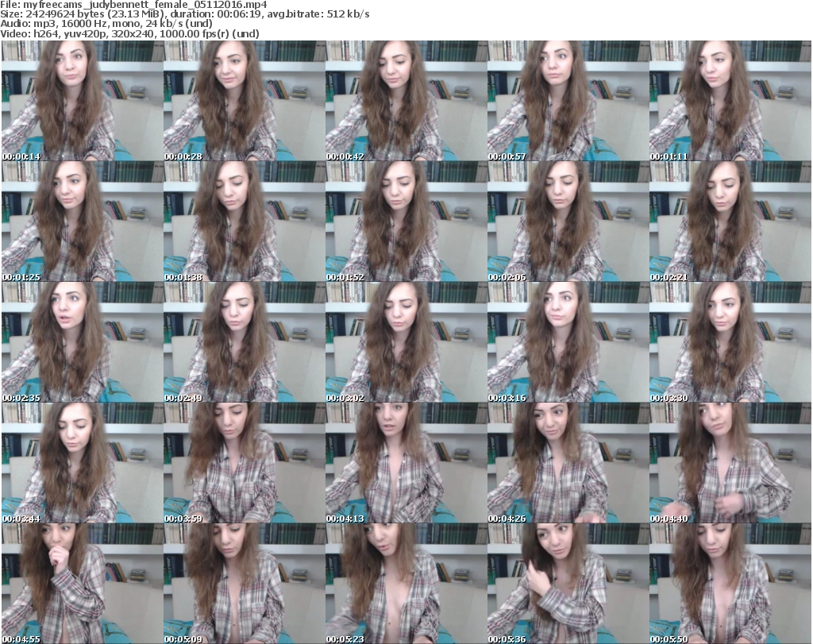The height and width of the screenshot is (644, 813).
Task: Select the frame stamped 00:05:09
Action: pyautogui.click(x=245, y=584)
